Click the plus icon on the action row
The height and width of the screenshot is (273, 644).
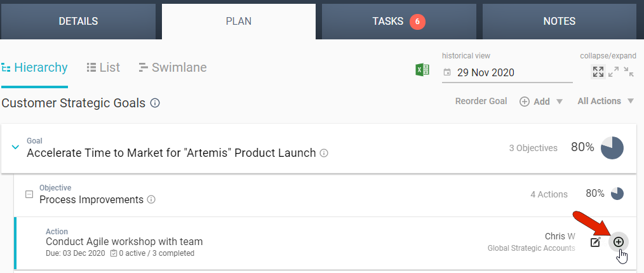pyautogui.click(x=618, y=241)
